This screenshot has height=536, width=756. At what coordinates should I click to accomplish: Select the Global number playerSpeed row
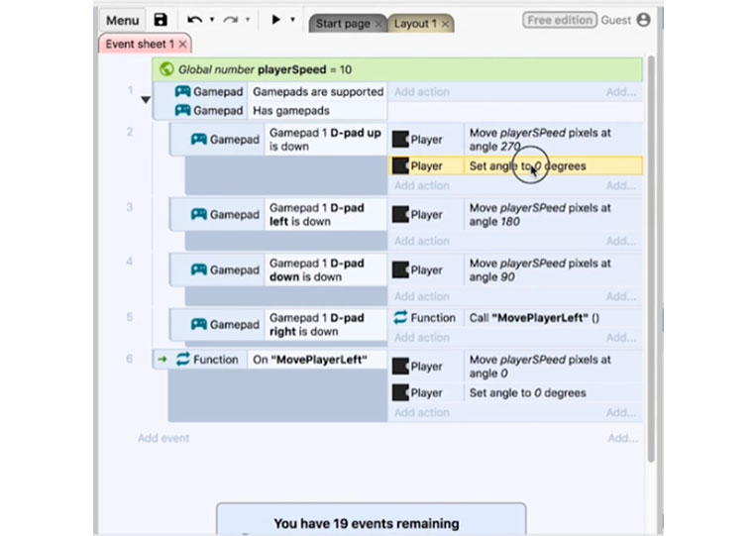point(397,69)
